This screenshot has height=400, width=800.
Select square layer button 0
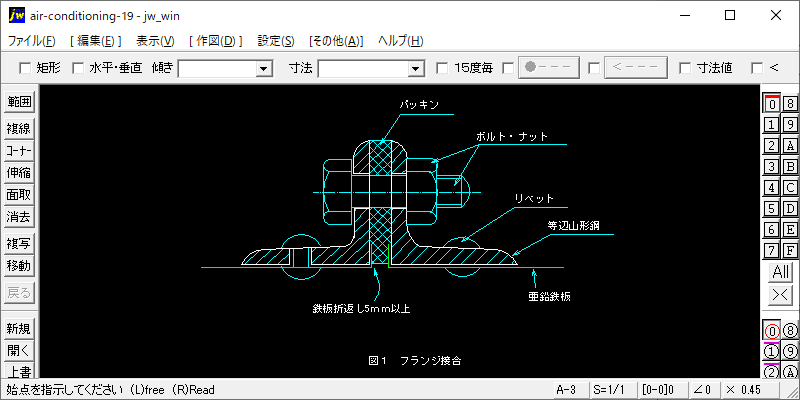pyautogui.click(x=771, y=104)
